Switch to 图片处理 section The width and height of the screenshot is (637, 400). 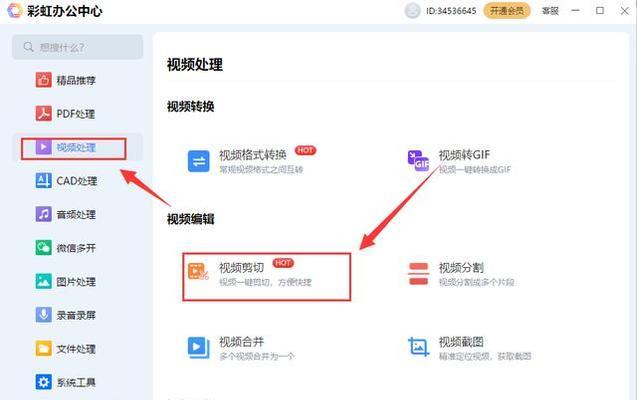click(x=77, y=281)
